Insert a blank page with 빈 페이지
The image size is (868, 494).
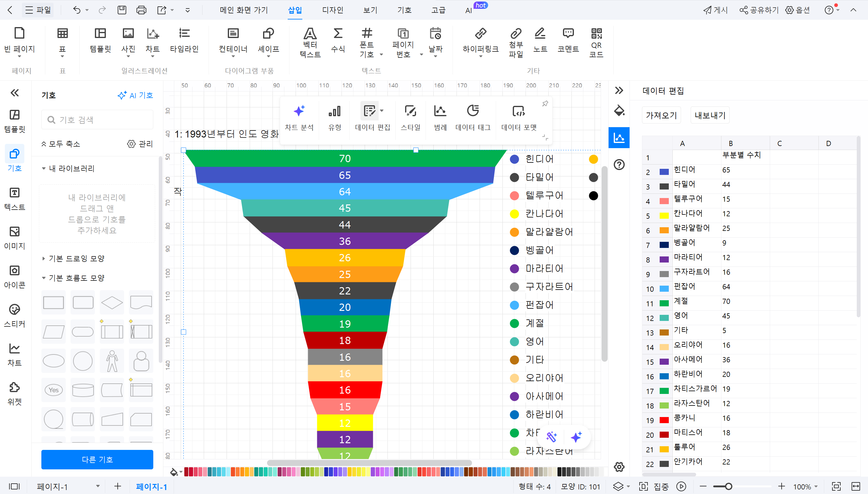tap(19, 41)
